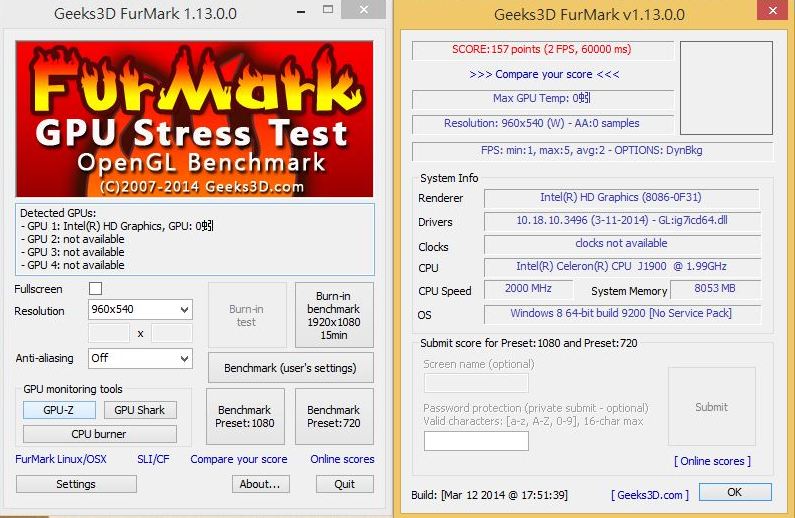
Task: Click the password protection input field
Action: pyautogui.click(x=476, y=441)
